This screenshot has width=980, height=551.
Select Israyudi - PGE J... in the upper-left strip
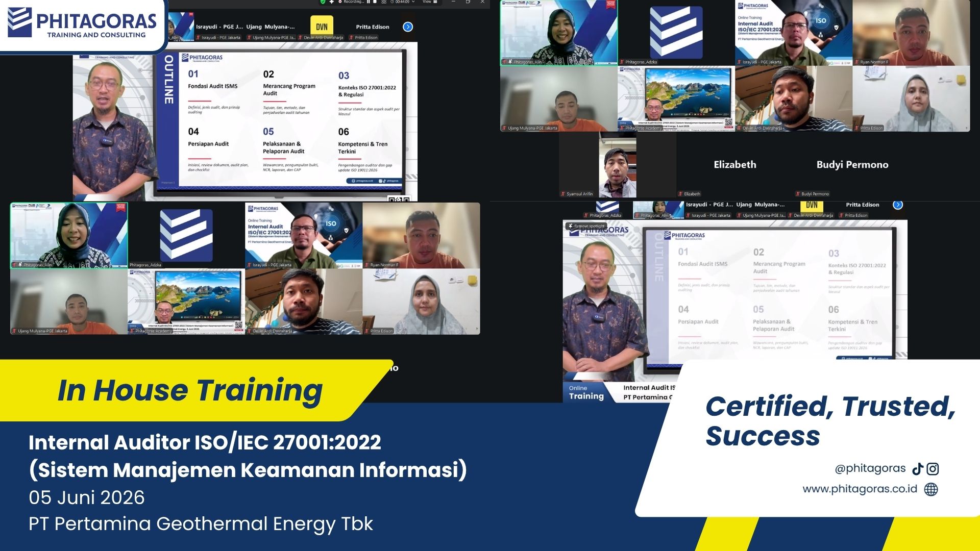(219, 27)
